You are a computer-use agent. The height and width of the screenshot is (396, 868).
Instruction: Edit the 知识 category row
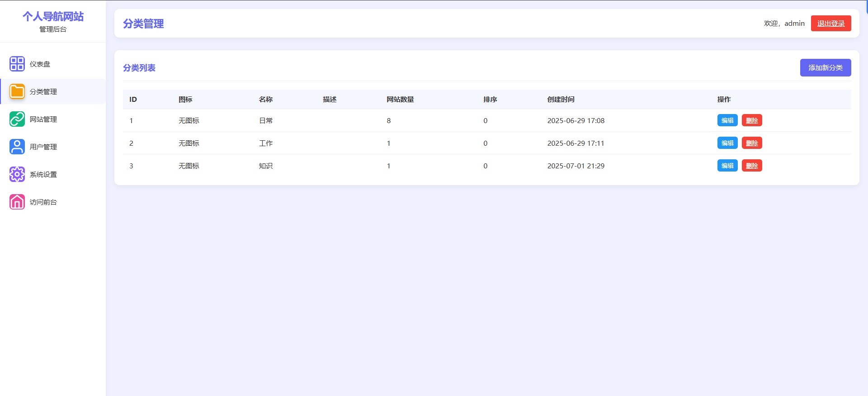[x=727, y=166]
